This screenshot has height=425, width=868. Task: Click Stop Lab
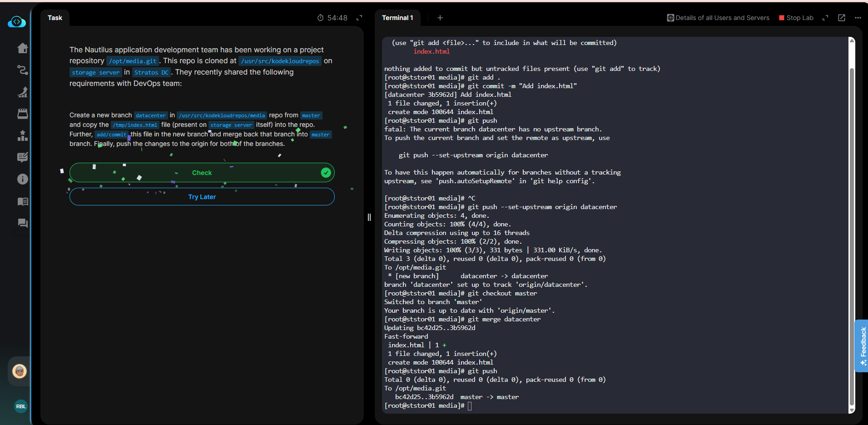pos(796,18)
